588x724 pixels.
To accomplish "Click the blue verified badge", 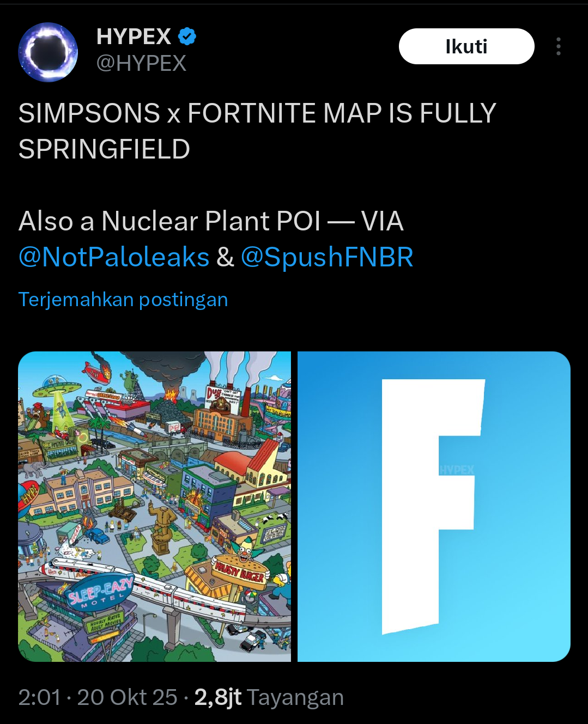I will point(187,36).
